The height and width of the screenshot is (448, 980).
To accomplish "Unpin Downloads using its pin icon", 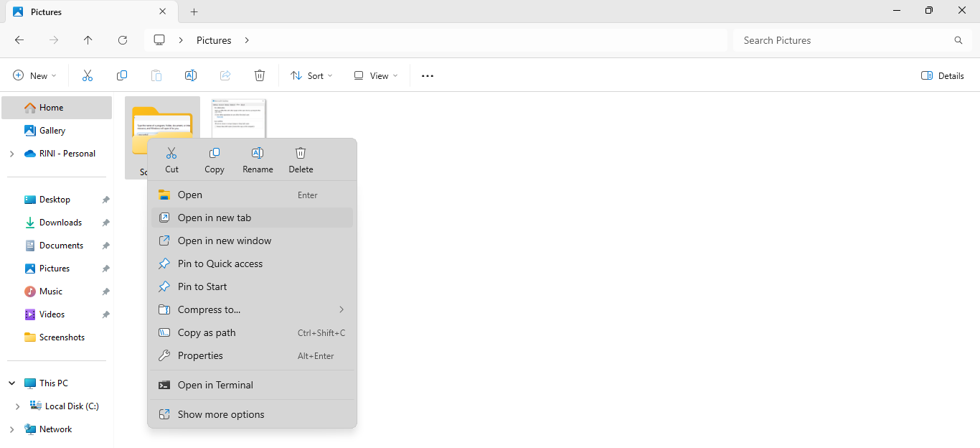I will pos(105,223).
